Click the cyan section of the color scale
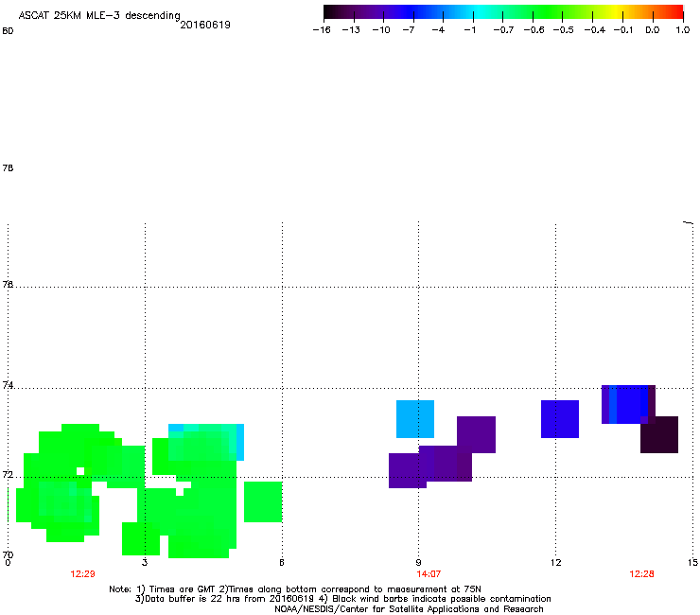This screenshot has height=615, width=700. (x=476, y=12)
